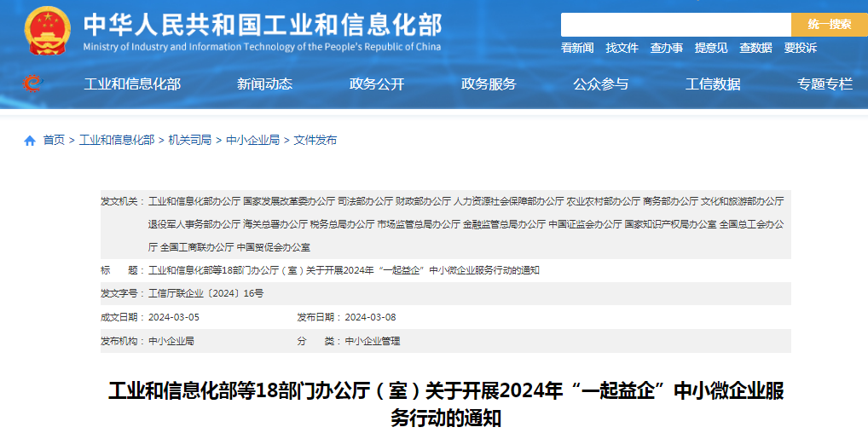
Task: Select 政务公开 in the navigation bar
Action: 377,84
